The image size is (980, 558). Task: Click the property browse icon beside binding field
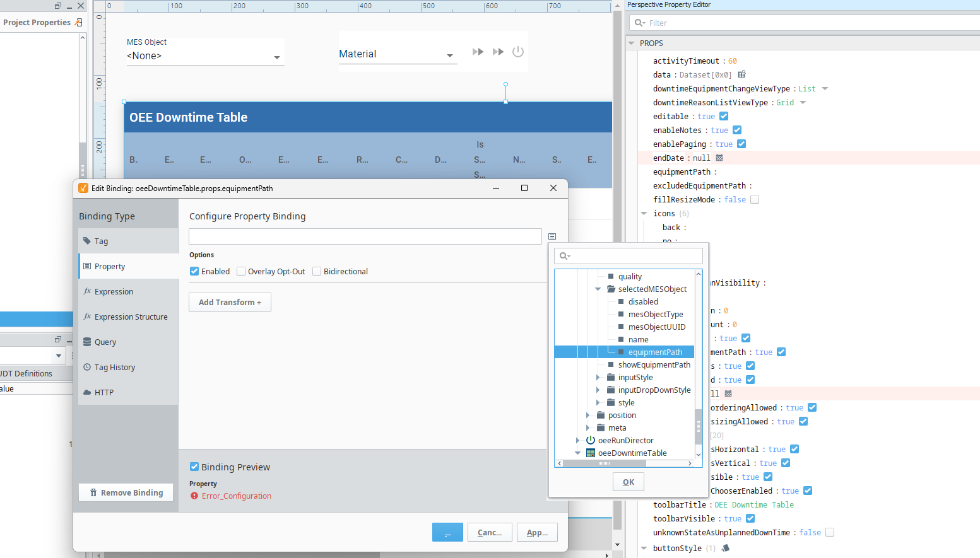pos(552,236)
